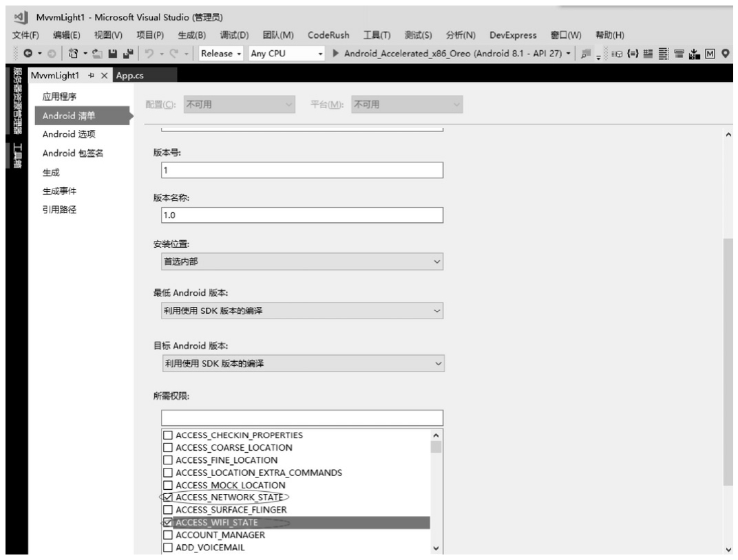Click the Visual Studio logo icon
Screen dimensions: 738x560
tap(21, 17)
